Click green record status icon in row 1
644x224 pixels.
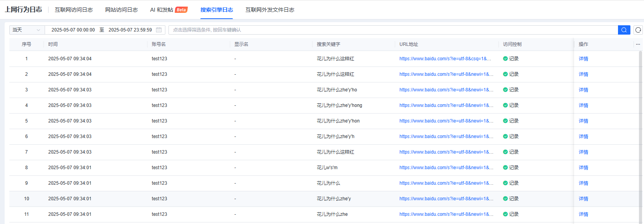pos(505,59)
